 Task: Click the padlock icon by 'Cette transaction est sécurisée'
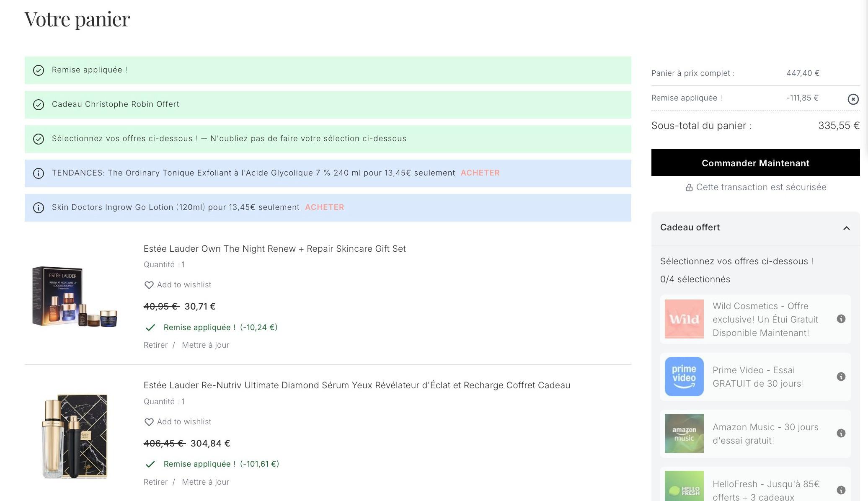click(x=689, y=188)
